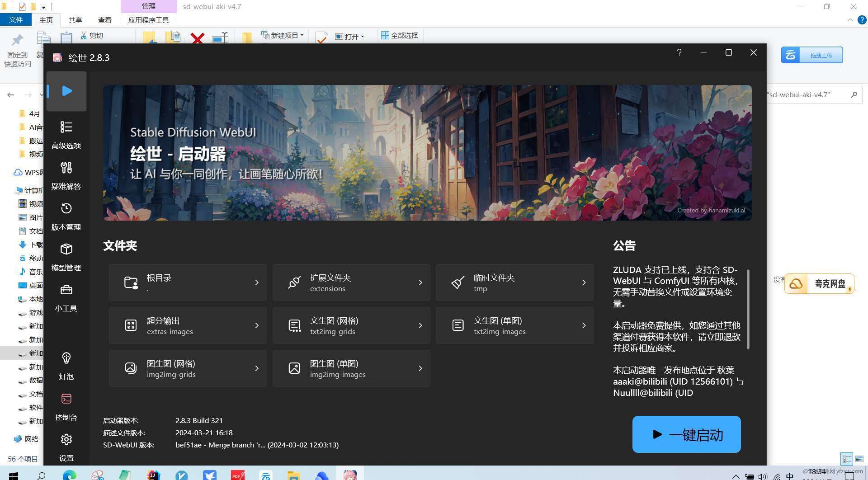Click the scrollbar in the 公告 announcement panel
Image resolution: width=868 pixels, height=480 pixels.
(748, 309)
